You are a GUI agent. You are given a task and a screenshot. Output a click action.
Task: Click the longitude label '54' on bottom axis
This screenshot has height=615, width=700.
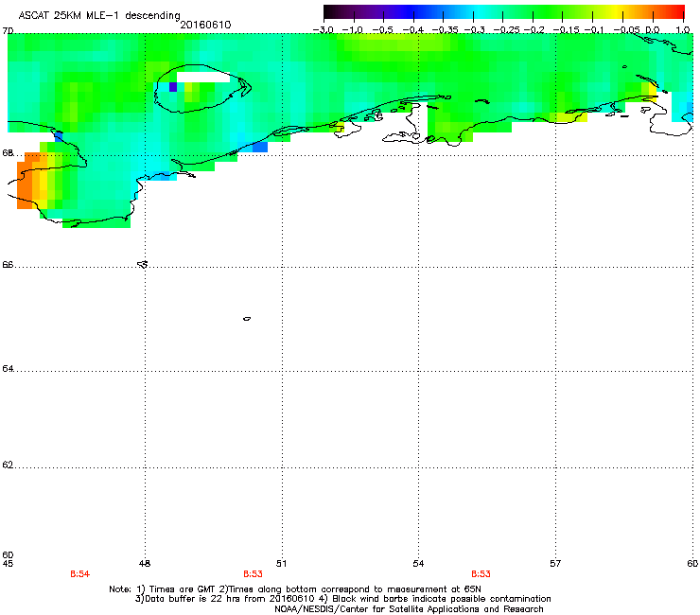tap(418, 564)
